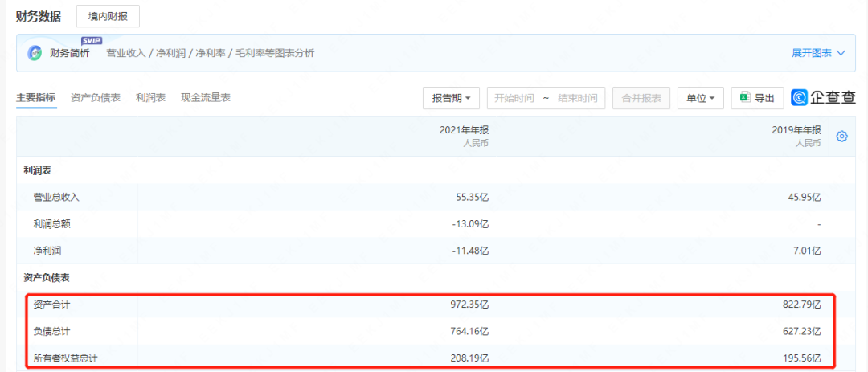Screen dimensions: 868x372
Task: Select the value 627.23亿
Action: click(800, 331)
